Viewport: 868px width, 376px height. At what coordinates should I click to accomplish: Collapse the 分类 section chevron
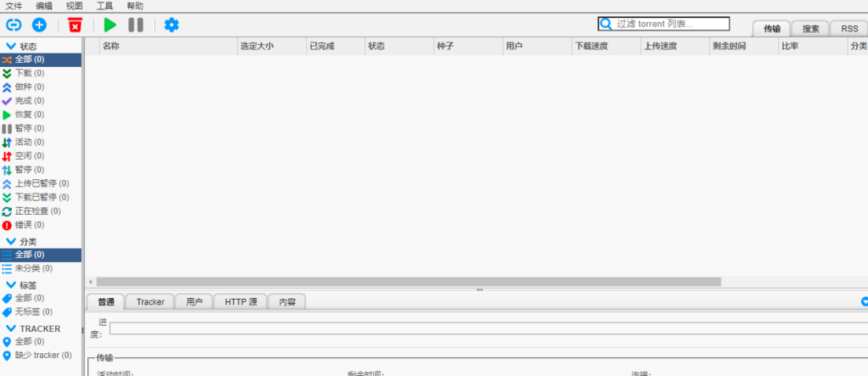(x=11, y=241)
